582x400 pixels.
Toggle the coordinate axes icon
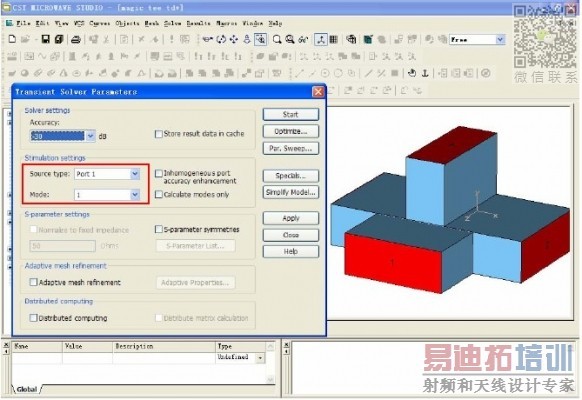point(321,39)
